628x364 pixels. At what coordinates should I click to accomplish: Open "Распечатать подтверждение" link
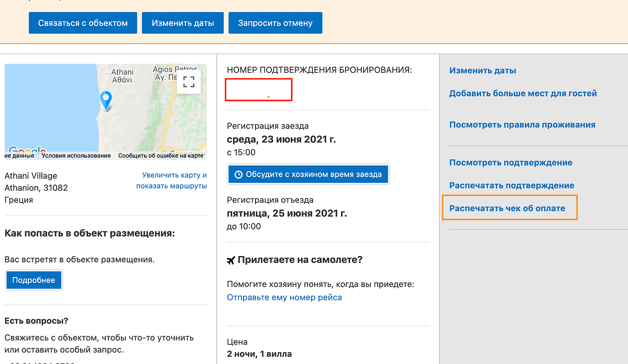click(511, 185)
